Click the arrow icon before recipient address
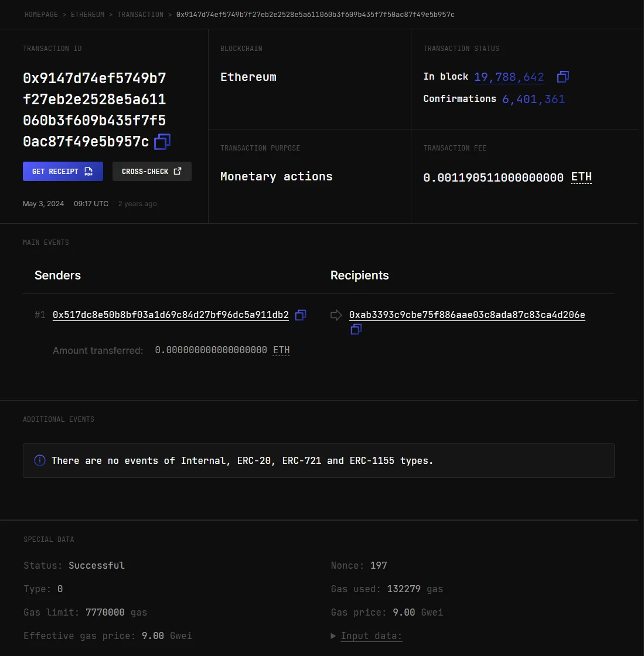Image resolution: width=644 pixels, height=656 pixels. (x=336, y=315)
